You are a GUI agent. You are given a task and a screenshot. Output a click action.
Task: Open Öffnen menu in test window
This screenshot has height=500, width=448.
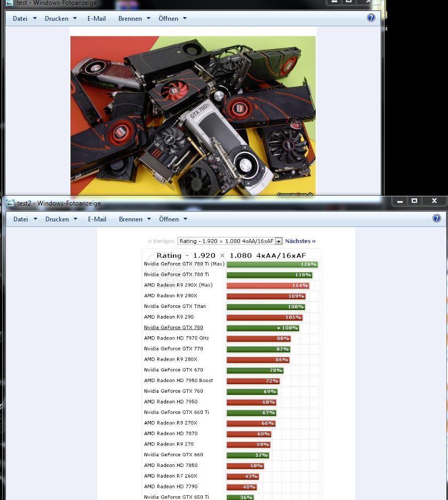tap(168, 19)
